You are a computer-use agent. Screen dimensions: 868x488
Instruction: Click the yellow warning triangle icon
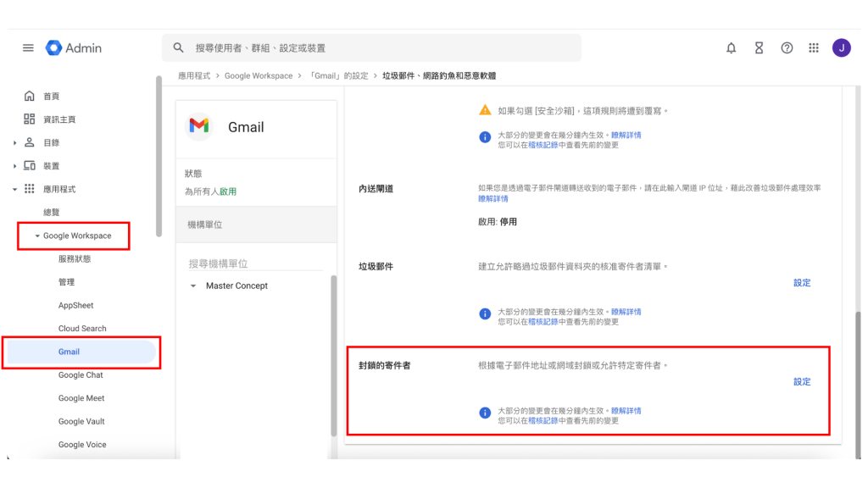[485, 110]
